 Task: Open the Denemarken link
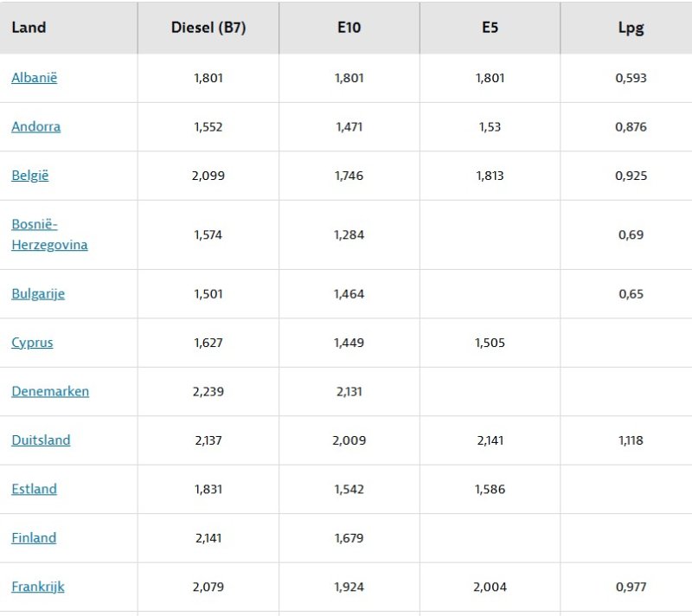pos(50,391)
